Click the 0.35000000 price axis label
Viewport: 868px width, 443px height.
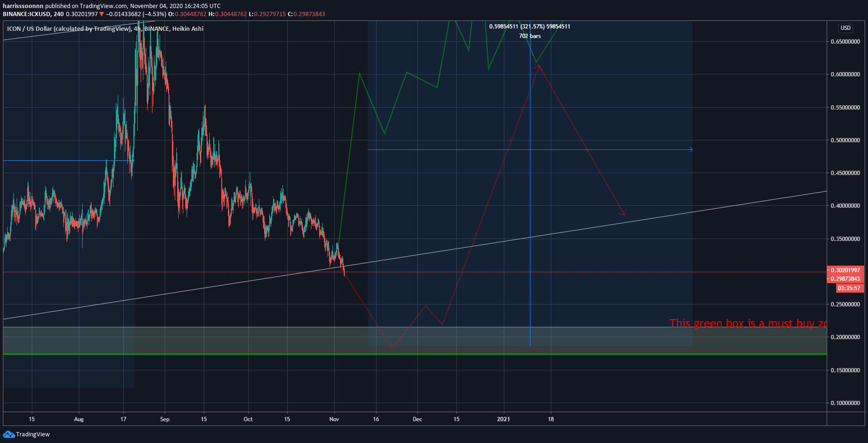(845, 239)
